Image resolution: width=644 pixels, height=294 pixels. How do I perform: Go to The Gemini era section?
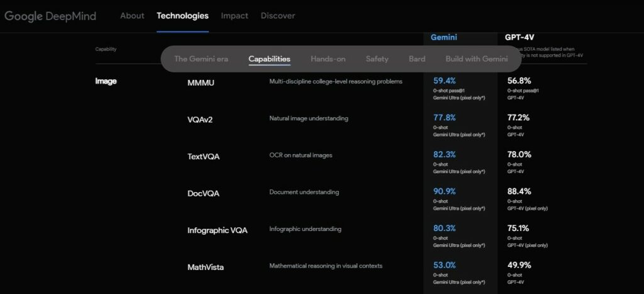click(201, 59)
